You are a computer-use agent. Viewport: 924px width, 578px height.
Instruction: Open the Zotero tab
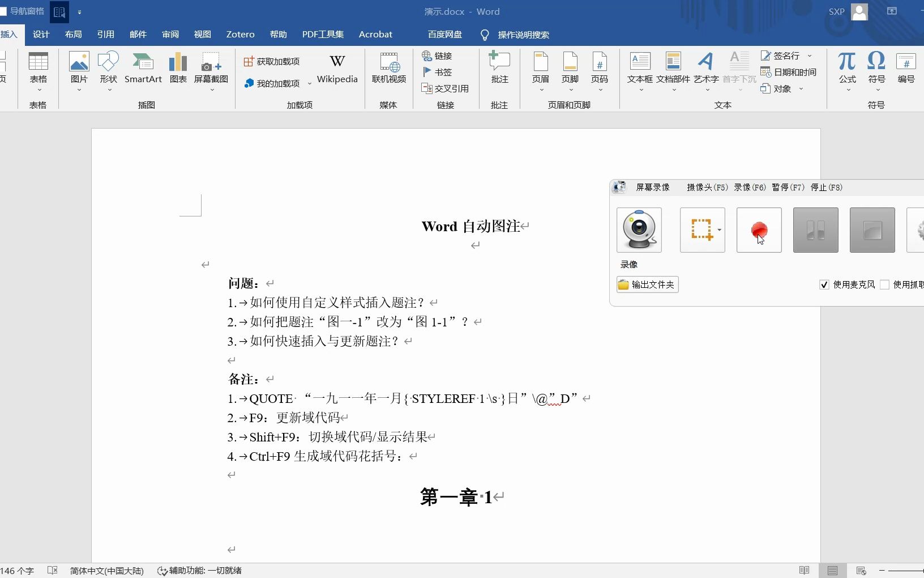tap(240, 35)
